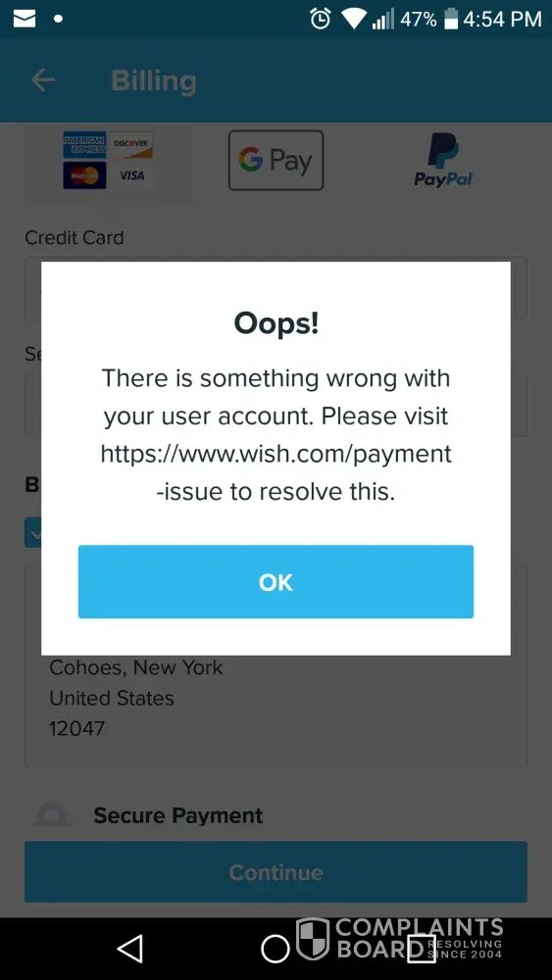Tap the Continue button
Viewport: 552px width, 980px height.
276,872
